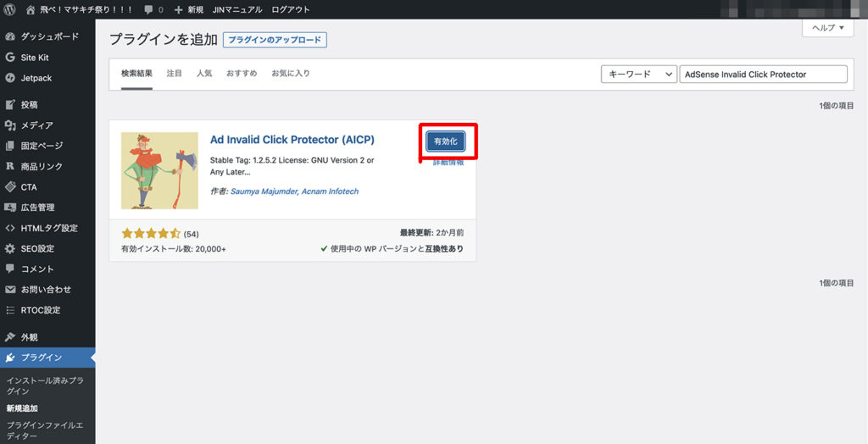The height and width of the screenshot is (444, 868).
Task: Click the 外観 brush icon
Action: (9, 336)
